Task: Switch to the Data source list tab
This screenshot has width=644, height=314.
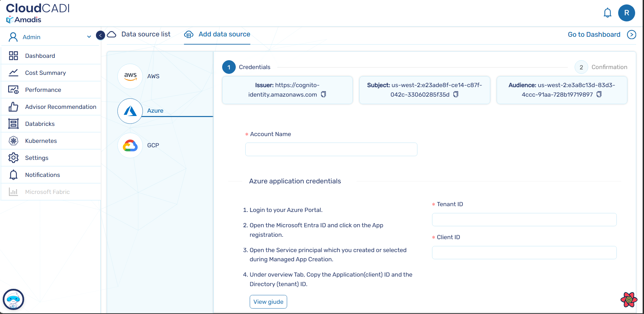Action: click(146, 34)
